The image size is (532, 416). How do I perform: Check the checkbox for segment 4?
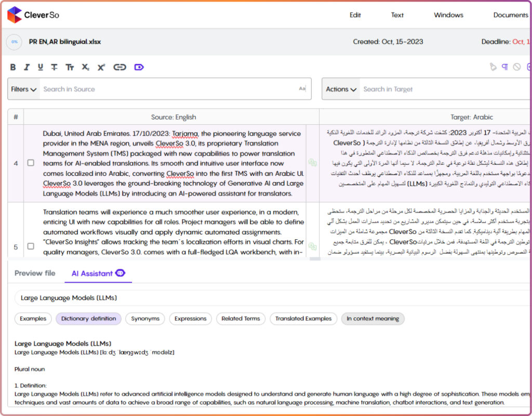click(x=31, y=163)
